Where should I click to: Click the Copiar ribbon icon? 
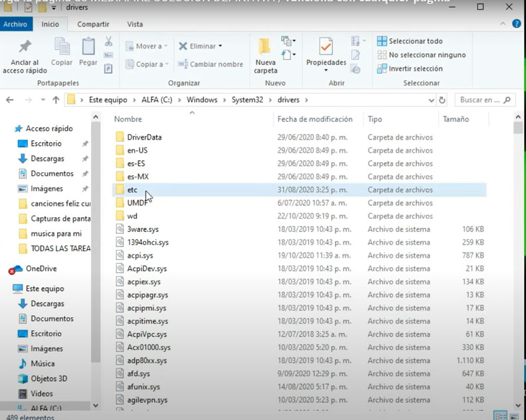coord(62,47)
